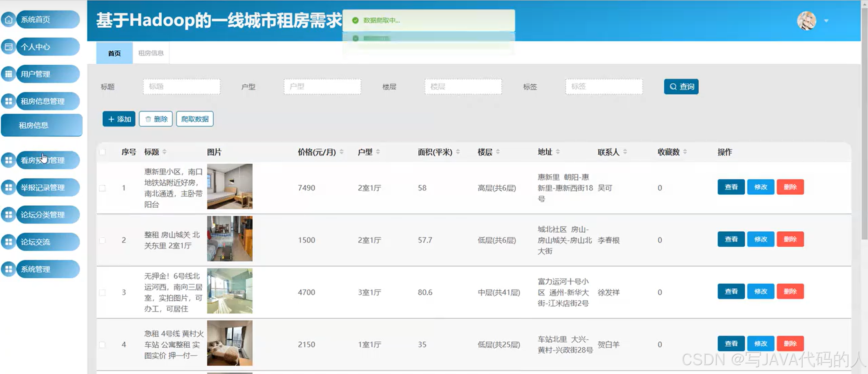Click the 爬取数据 button
Screen dimensions: 868x374
tap(195, 119)
